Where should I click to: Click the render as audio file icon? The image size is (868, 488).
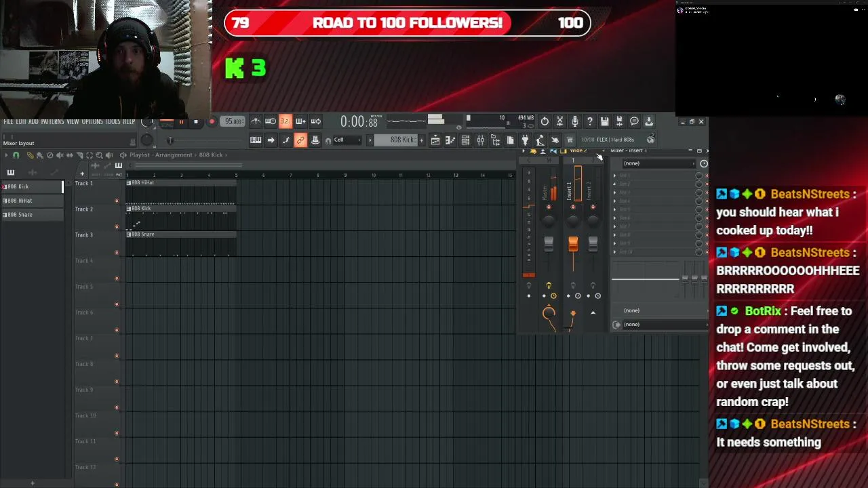point(619,121)
